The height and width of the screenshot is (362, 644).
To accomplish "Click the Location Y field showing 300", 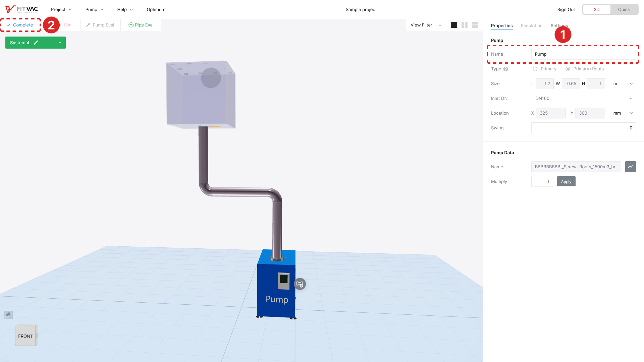I will [590, 113].
